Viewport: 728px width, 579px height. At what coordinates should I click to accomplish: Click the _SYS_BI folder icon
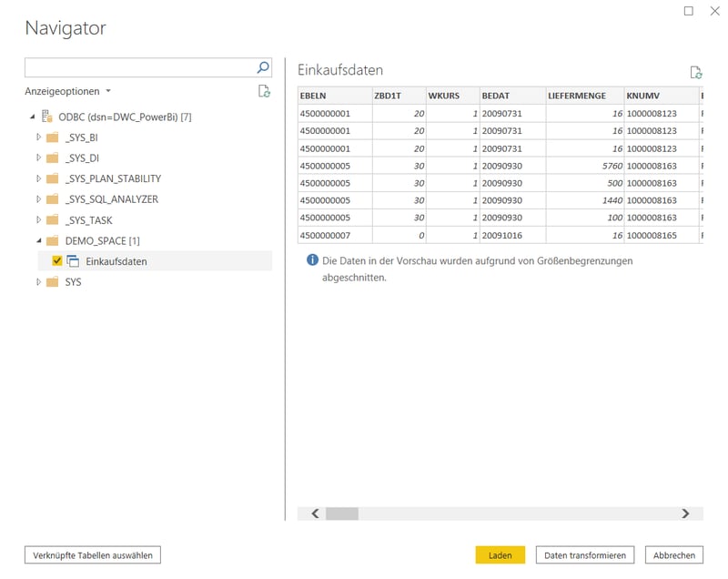point(53,137)
